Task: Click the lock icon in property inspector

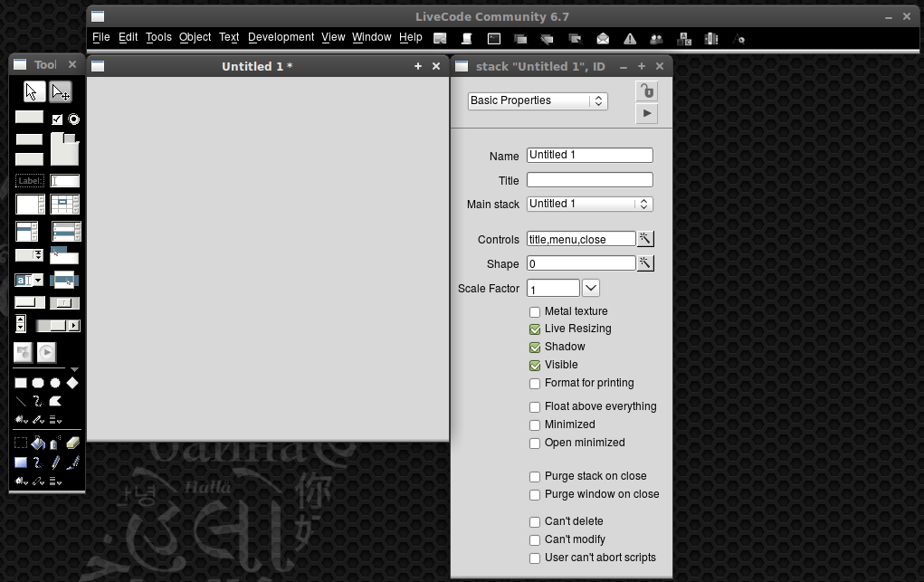Action: coord(646,91)
